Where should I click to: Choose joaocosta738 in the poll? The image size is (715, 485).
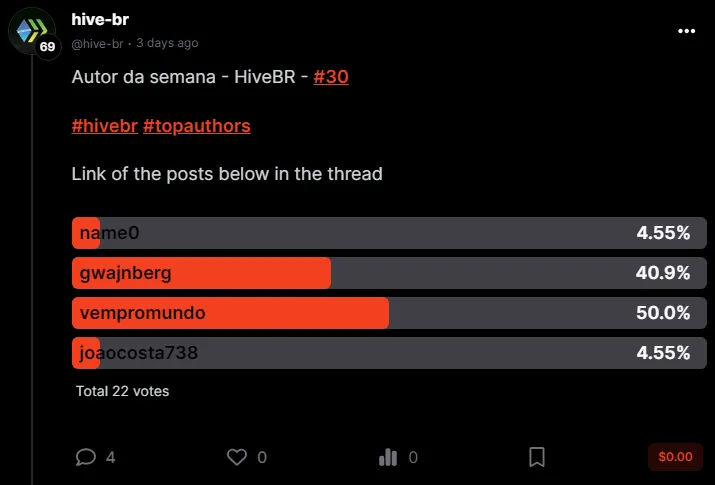click(389, 353)
